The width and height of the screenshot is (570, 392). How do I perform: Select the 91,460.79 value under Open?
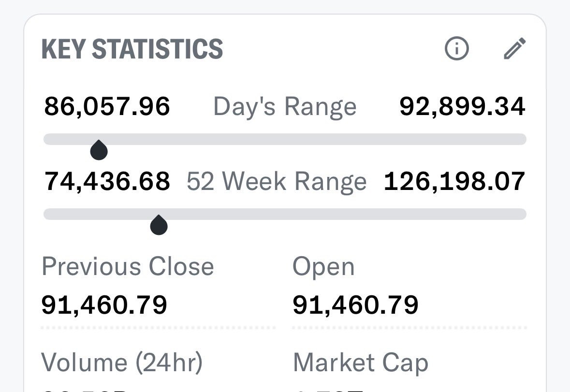click(x=355, y=305)
